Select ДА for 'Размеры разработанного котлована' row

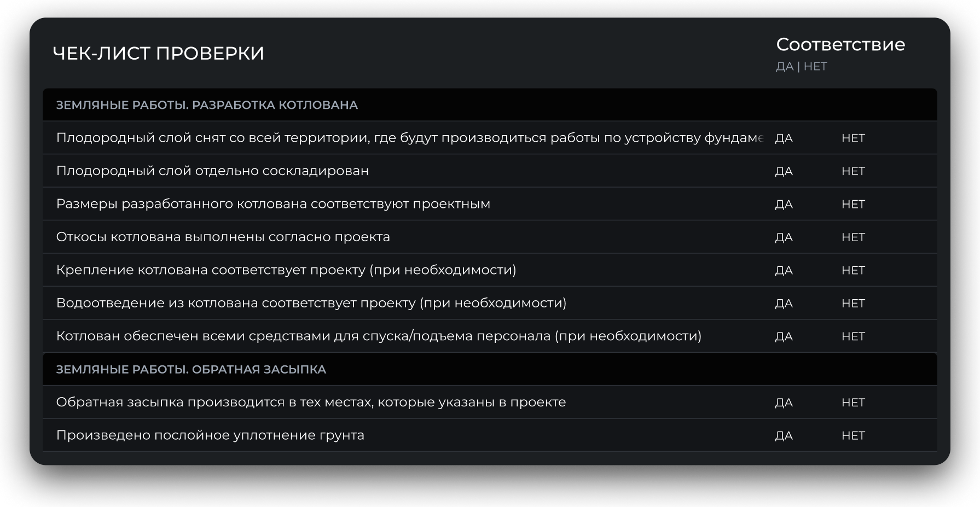(x=784, y=204)
